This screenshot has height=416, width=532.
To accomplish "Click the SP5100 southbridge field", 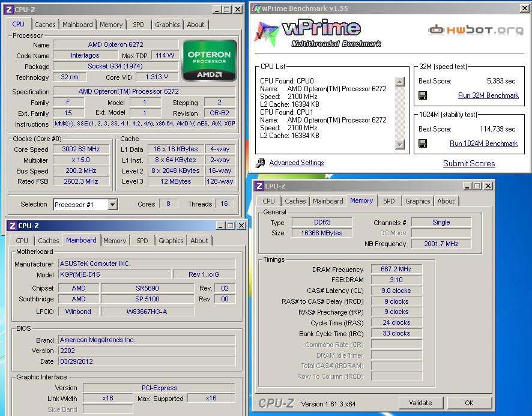I will [147, 299].
